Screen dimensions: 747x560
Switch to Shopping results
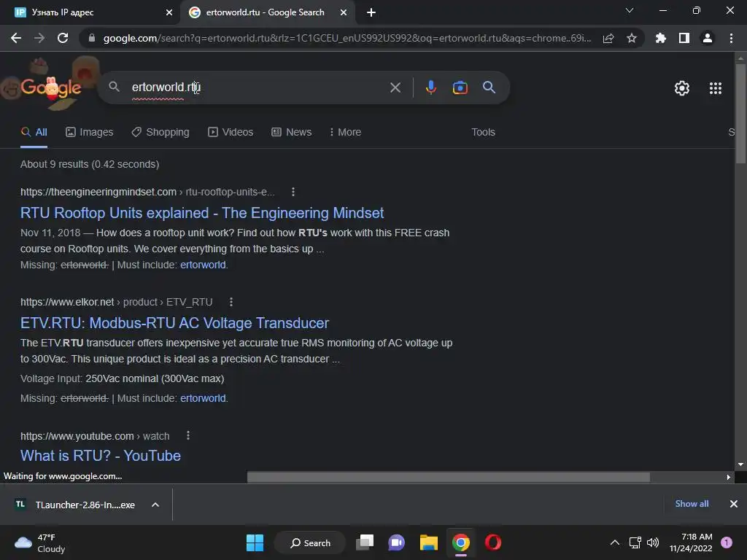point(160,133)
